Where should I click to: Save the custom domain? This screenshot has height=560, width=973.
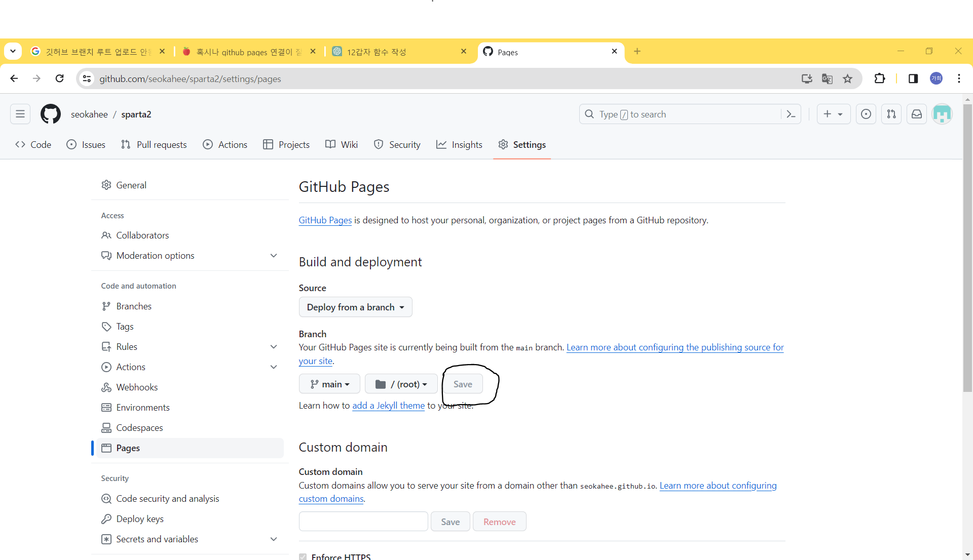tap(450, 522)
